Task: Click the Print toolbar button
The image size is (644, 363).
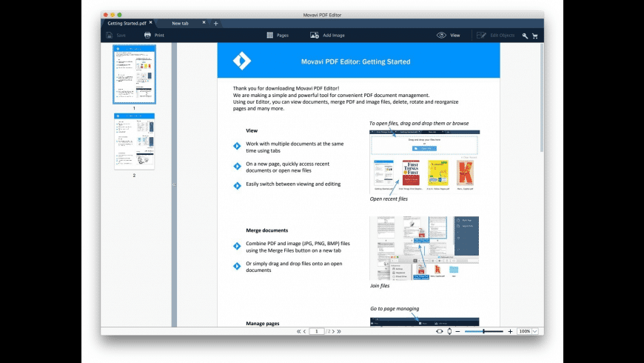Action: tap(154, 36)
